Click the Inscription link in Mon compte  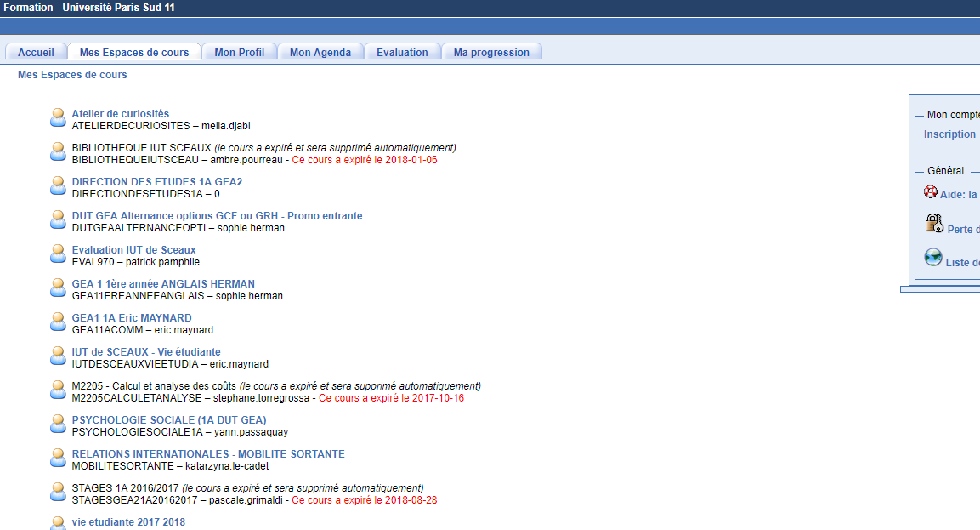pyautogui.click(x=949, y=134)
